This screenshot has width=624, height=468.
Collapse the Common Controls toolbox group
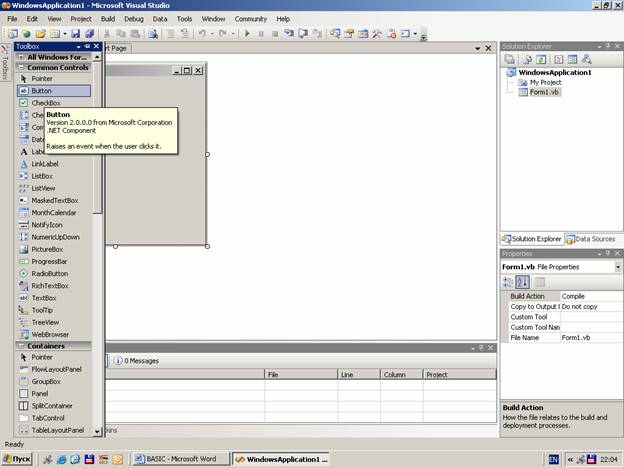21,68
